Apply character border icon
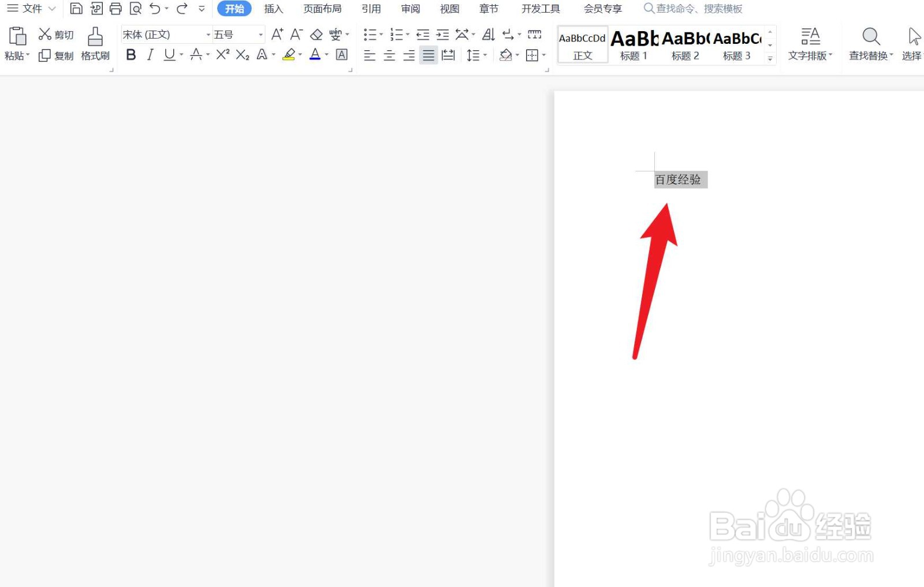The image size is (924, 587). (342, 55)
